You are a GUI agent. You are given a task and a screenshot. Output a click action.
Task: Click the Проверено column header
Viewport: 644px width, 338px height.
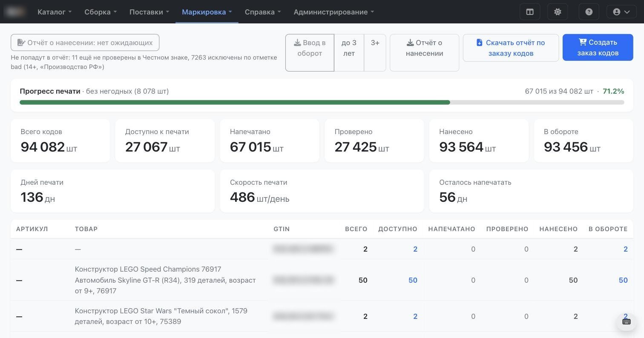(x=507, y=229)
